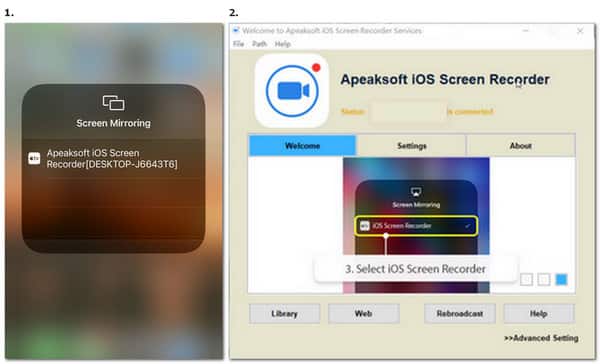
Task: Select Apeaksoft iOS Screen Recorder[DESKTOP-J6643T6] device
Action: [x=113, y=158]
